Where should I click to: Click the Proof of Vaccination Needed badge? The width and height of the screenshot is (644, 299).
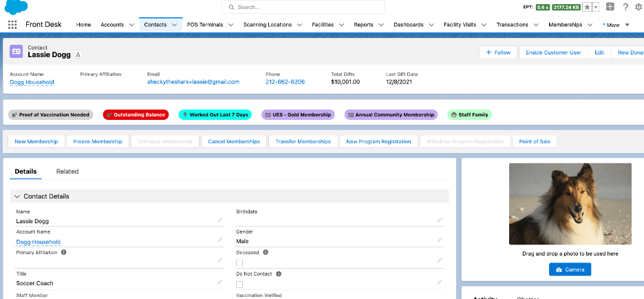point(50,115)
